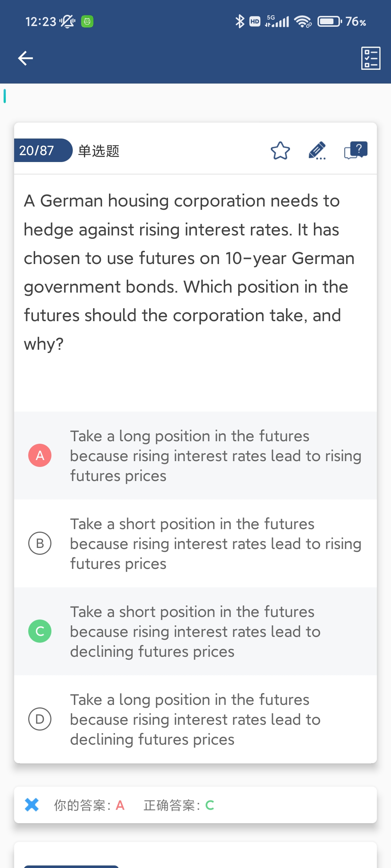Select option B radio circle
The height and width of the screenshot is (868, 391).
(x=40, y=543)
